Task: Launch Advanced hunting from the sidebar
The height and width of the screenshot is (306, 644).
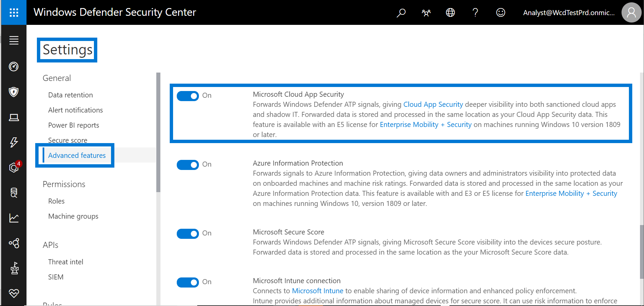Action: click(14, 193)
